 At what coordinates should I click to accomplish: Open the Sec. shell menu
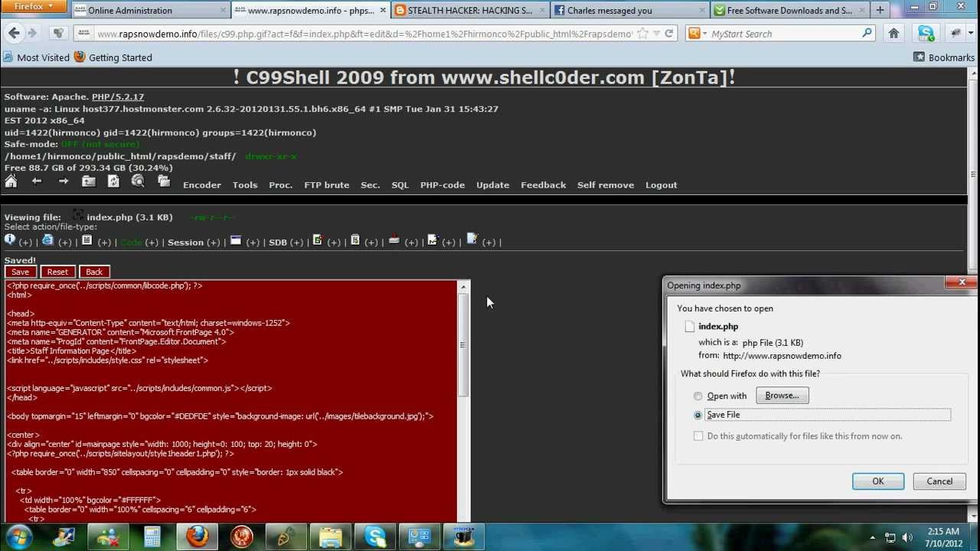tap(370, 185)
